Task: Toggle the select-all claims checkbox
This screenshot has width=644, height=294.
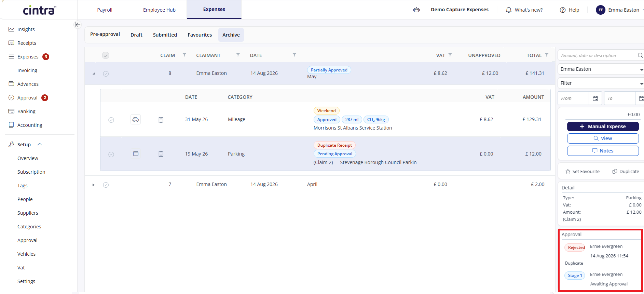Action: [x=106, y=55]
